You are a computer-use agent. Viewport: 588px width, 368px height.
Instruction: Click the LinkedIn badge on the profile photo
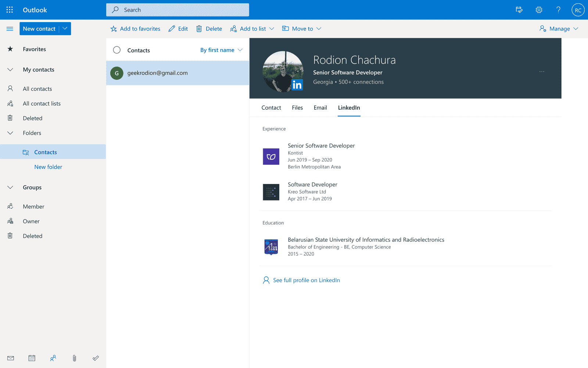click(297, 85)
